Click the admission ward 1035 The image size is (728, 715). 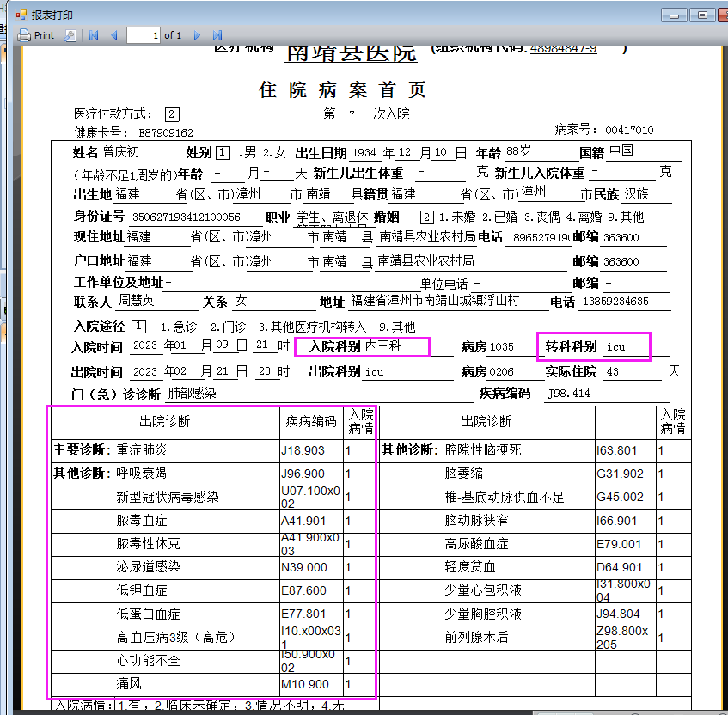[x=501, y=347]
